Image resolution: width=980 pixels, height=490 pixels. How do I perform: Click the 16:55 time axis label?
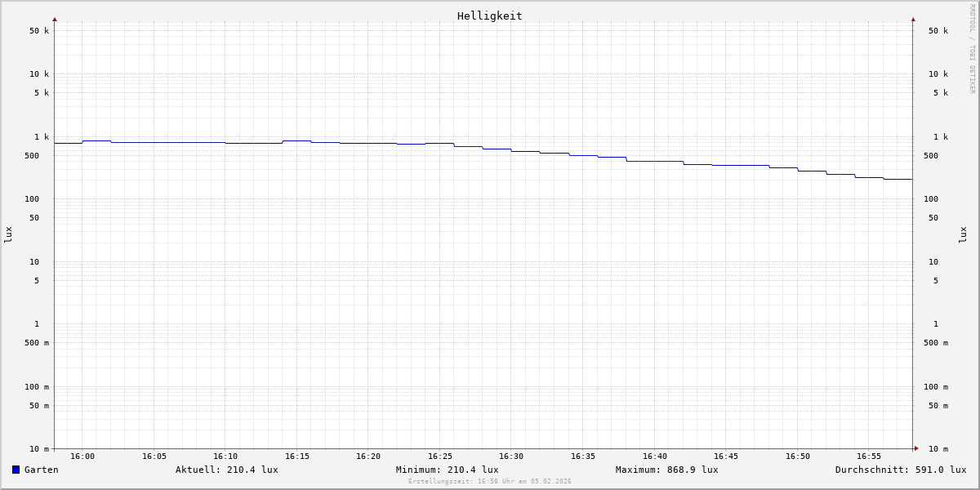[x=869, y=457]
